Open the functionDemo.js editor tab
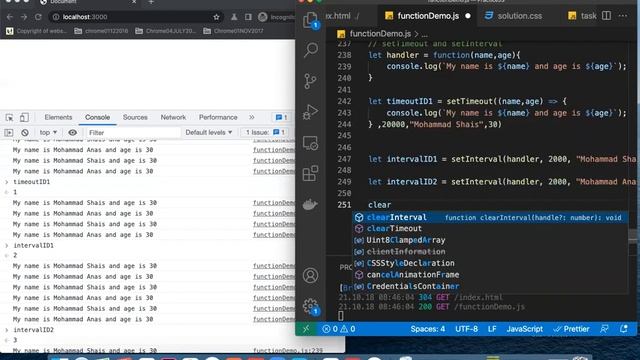The height and width of the screenshot is (360, 640). 427,16
